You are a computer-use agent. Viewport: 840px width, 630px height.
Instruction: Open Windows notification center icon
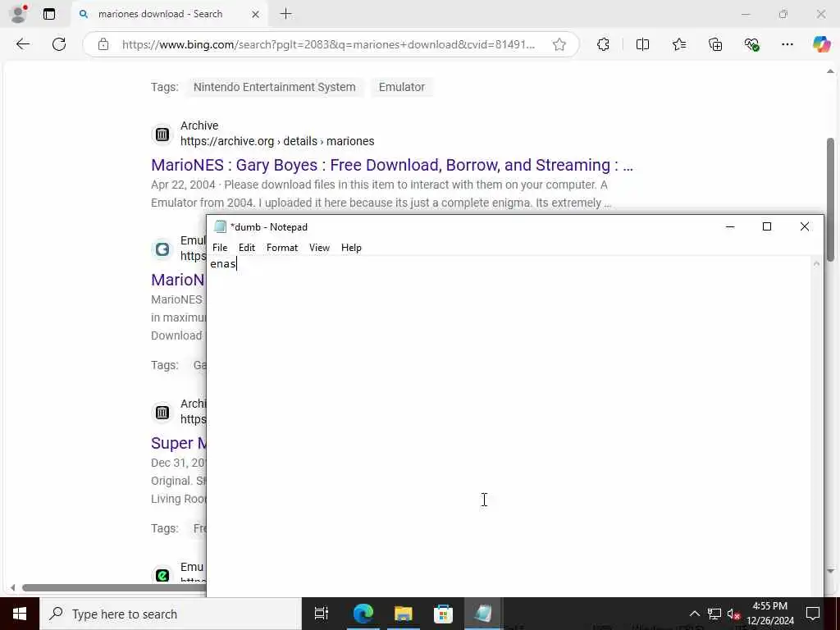(x=813, y=614)
